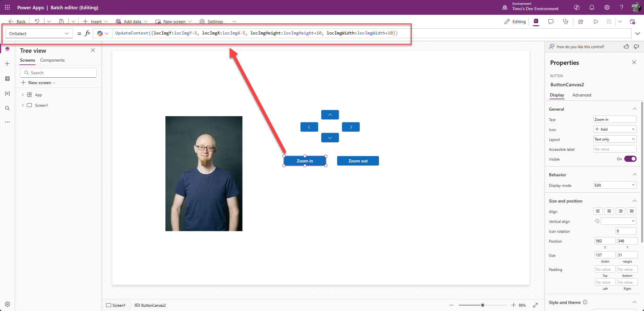Click the canvas zoom slider handle
Image resolution: width=644 pixels, height=311 pixels.
click(482, 305)
